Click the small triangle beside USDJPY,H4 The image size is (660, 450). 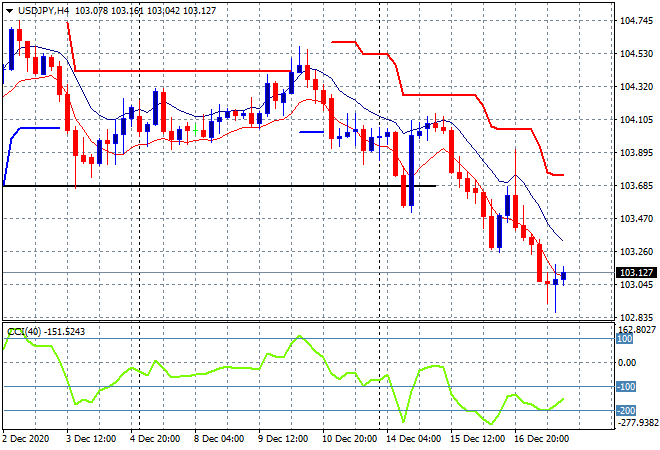9,11
